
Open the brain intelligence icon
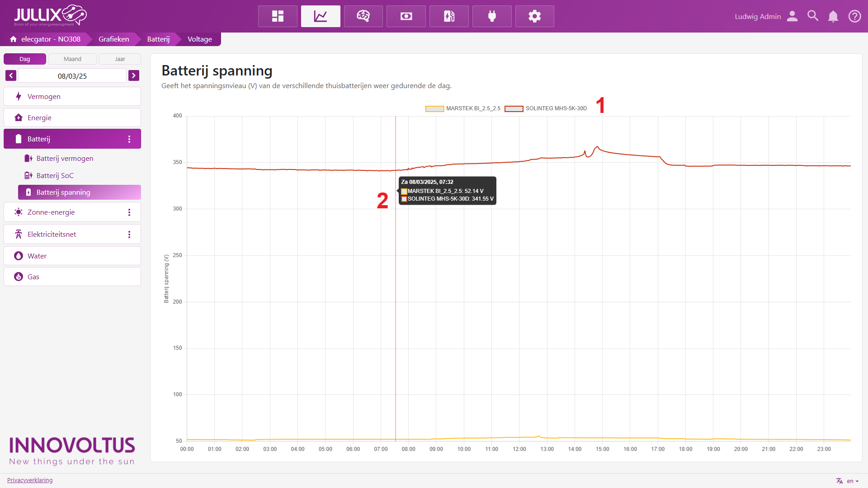click(363, 16)
